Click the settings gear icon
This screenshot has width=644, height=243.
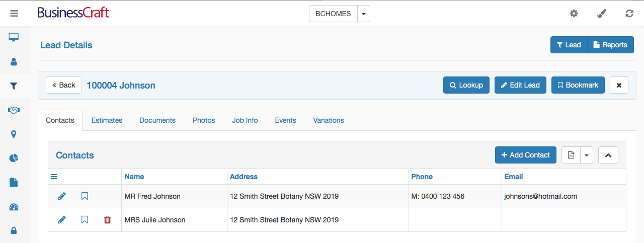coord(574,14)
